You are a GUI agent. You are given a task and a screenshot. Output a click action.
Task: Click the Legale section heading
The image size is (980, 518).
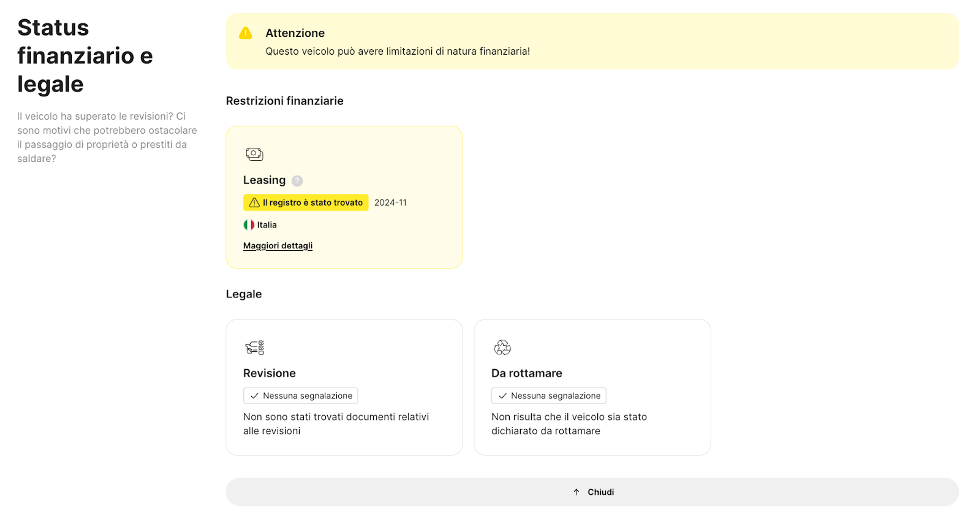[x=244, y=294]
